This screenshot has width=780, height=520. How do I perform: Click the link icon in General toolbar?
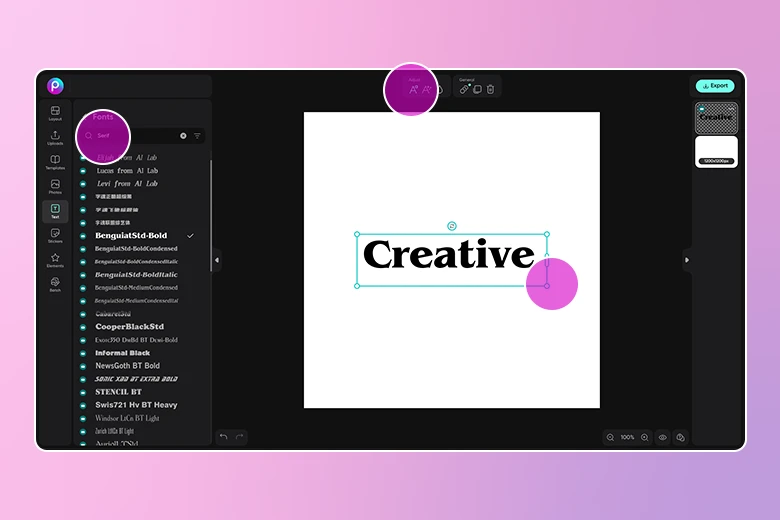pyautogui.click(x=464, y=90)
